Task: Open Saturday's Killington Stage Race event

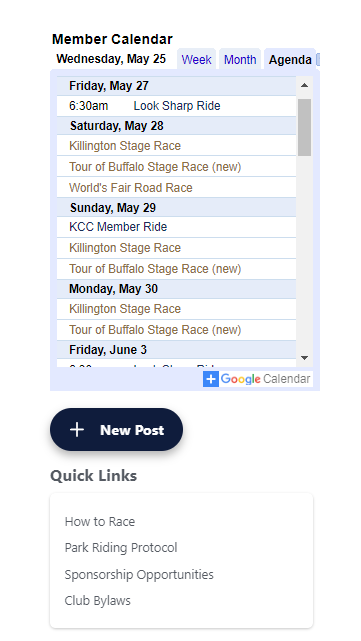Action: point(125,146)
